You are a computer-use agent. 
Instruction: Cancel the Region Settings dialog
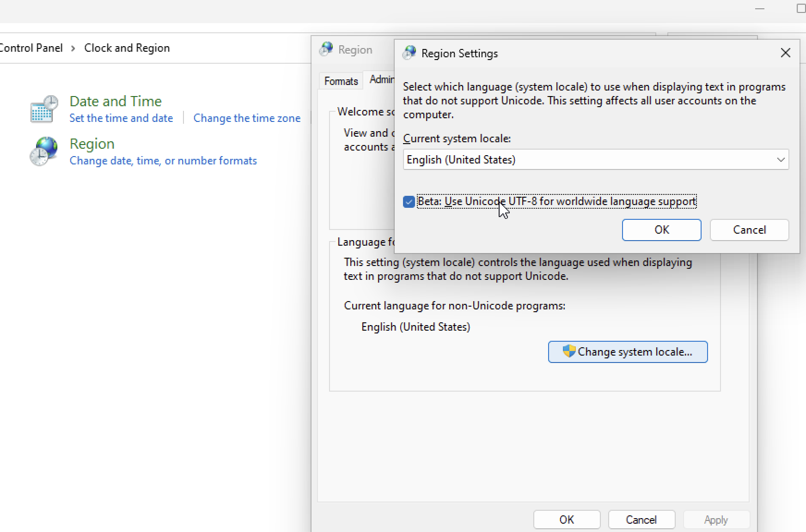(x=749, y=230)
